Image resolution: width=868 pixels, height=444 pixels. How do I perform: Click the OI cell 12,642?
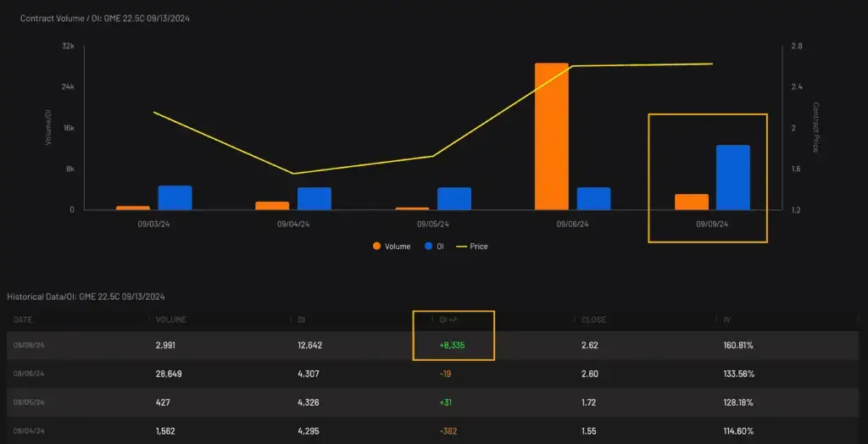point(310,346)
